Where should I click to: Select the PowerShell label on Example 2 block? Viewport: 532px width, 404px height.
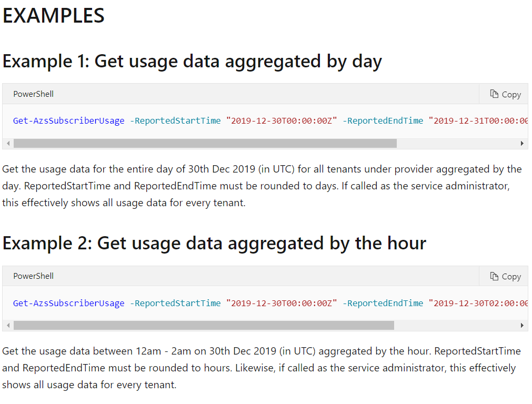coord(33,276)
